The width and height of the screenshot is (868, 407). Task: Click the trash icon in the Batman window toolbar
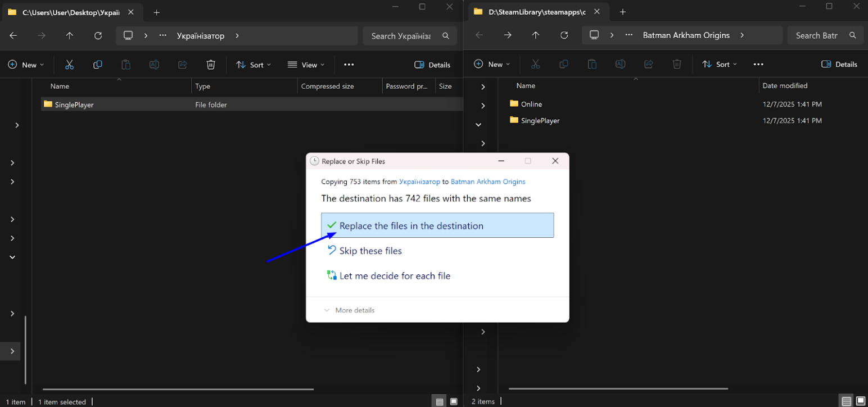[x=677, y=64]
